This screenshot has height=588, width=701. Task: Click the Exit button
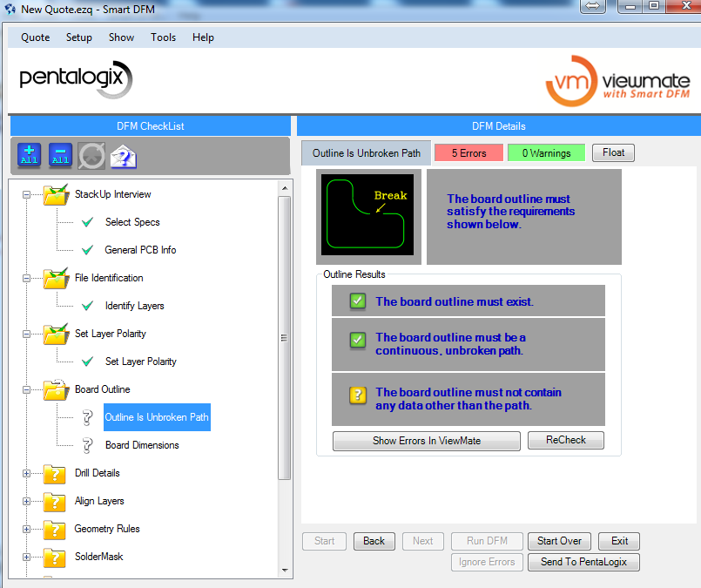(619, 542)
